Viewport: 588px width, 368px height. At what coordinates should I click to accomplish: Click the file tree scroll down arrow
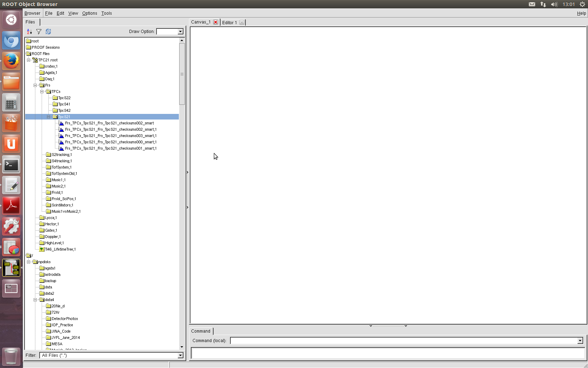point(182,347)
